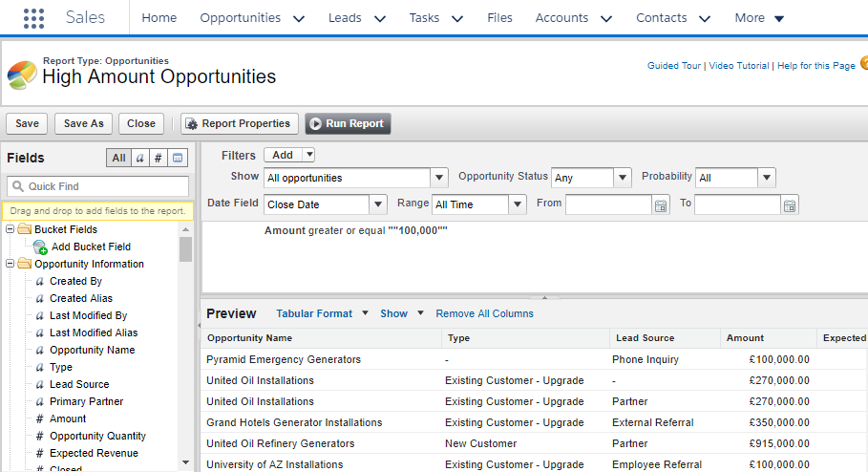Click the Save button
Screen dimensions: 868x472
pos(27,123)
